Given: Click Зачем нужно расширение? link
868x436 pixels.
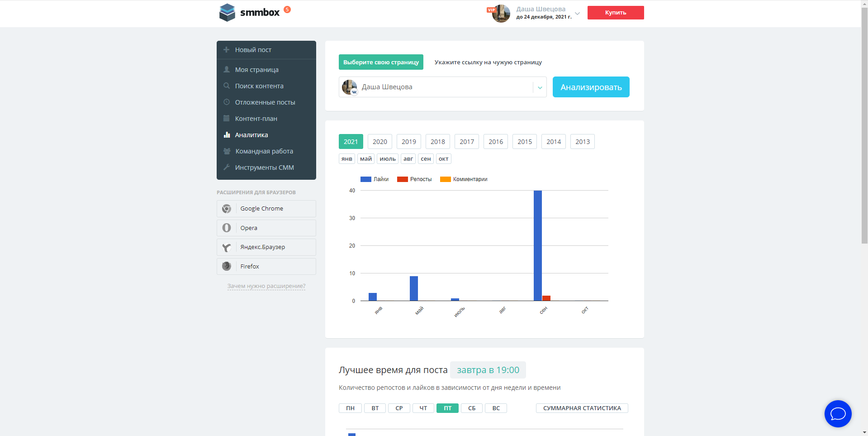Looking at the screenshot, I should pos(266,286).
